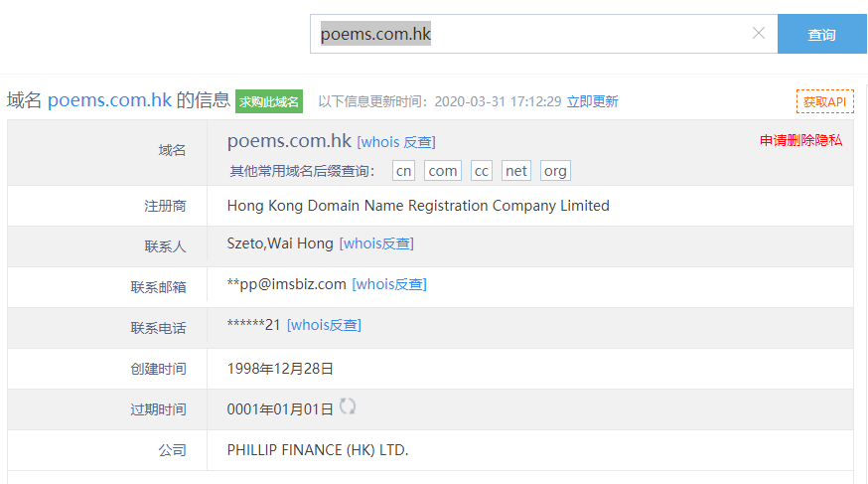The height and width of the screenshot is (484, 868).
Task: Click the 获取API button
Action: [824, 101]
